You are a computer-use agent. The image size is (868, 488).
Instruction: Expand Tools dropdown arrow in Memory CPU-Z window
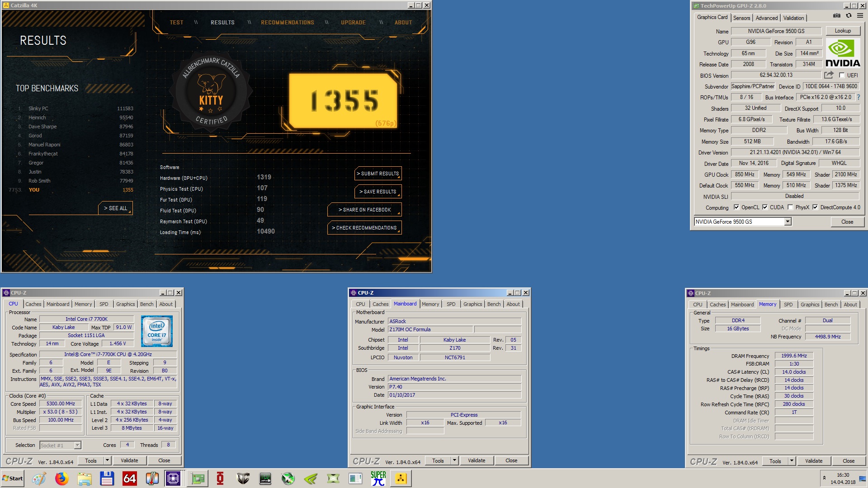click(x=792, y=461)
